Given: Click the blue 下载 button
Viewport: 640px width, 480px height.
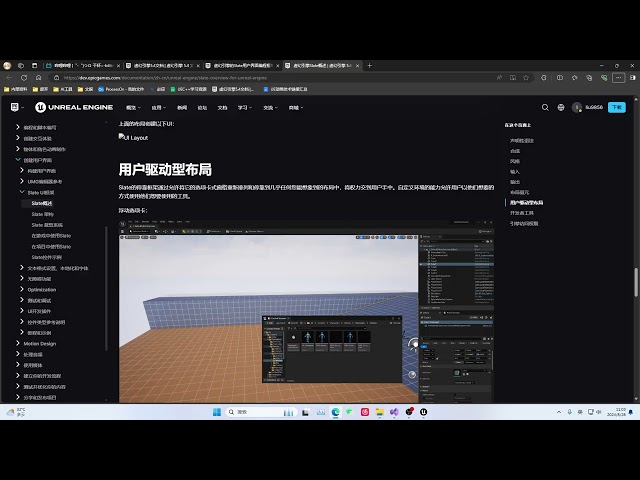Looking at the screenshot, I should click(x=617, y=107).
